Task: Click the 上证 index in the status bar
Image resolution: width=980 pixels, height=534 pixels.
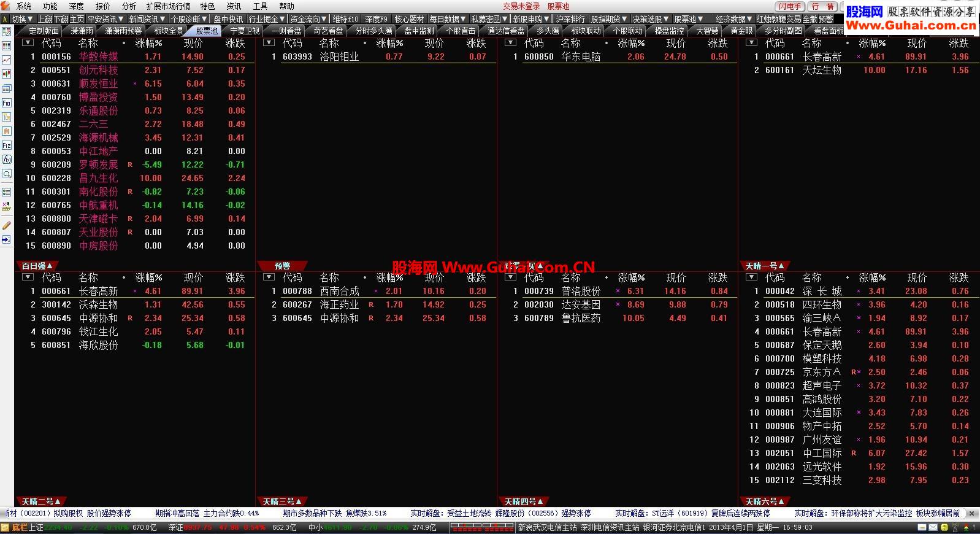Action: click(x=37, y=527)
